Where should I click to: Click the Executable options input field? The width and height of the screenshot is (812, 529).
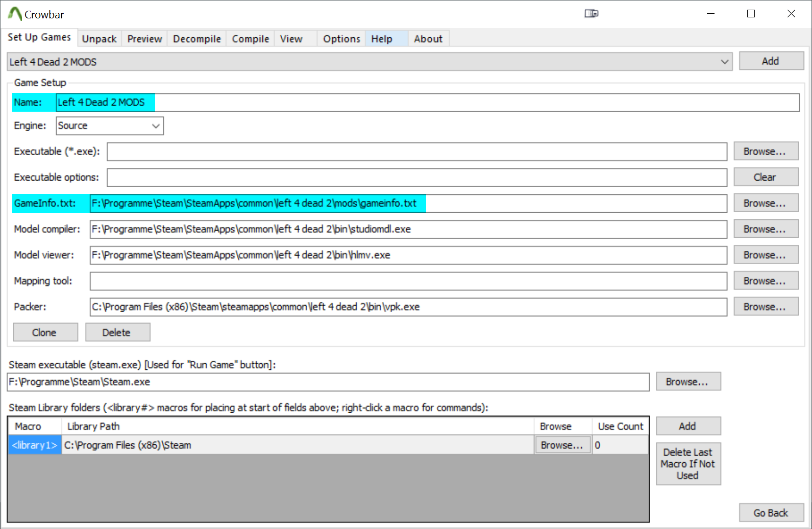417,178
